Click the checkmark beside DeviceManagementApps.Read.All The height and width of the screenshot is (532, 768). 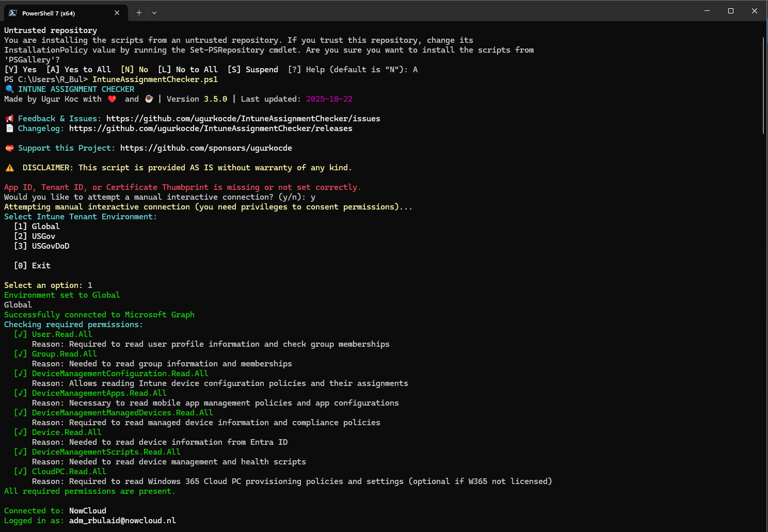point(21,393)
